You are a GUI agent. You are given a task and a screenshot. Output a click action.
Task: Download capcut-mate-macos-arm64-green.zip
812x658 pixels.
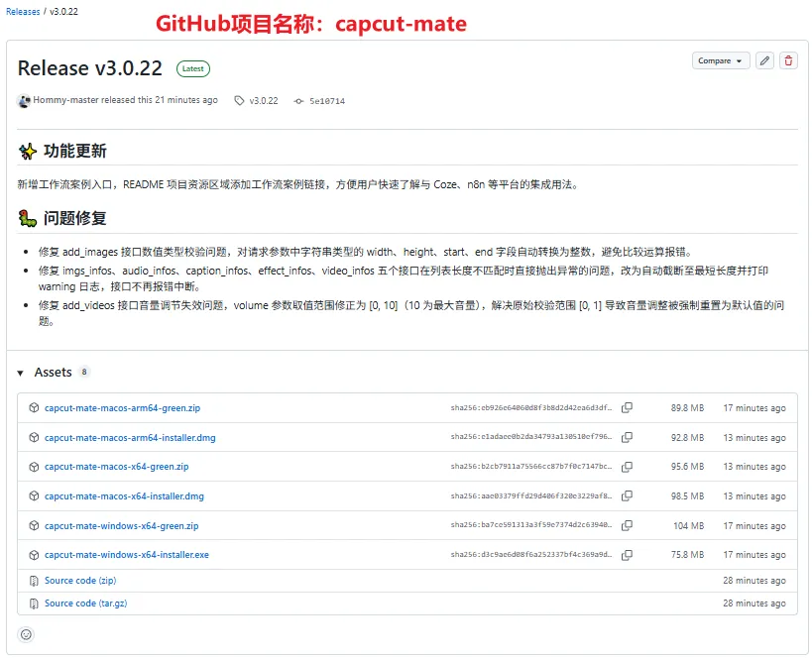pyautogui.click(x=122, y=408)
